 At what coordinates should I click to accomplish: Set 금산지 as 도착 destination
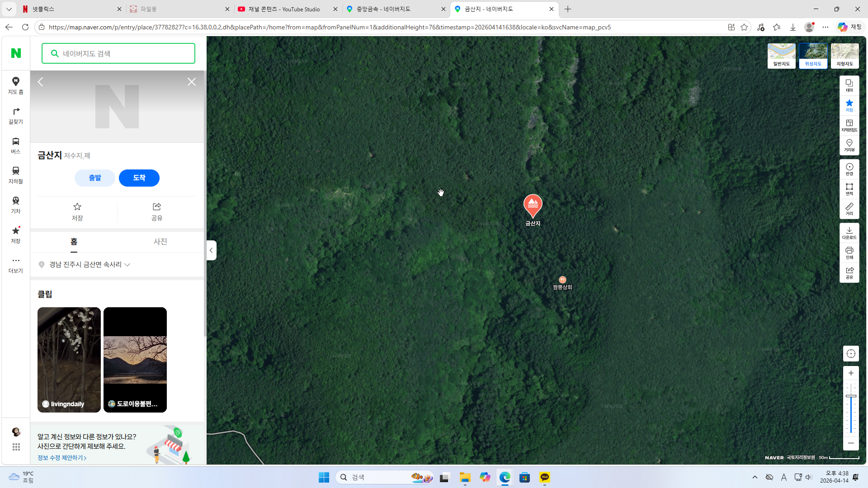(139, 178)
